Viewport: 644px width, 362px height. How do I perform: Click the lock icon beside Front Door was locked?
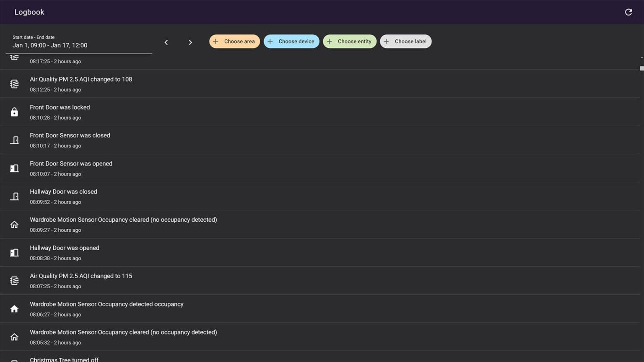14,112
